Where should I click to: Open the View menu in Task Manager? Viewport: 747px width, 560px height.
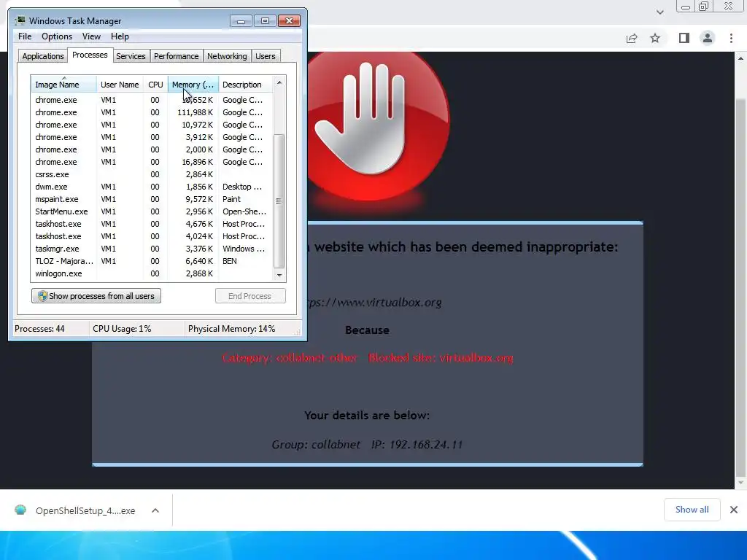coord(91,36)
